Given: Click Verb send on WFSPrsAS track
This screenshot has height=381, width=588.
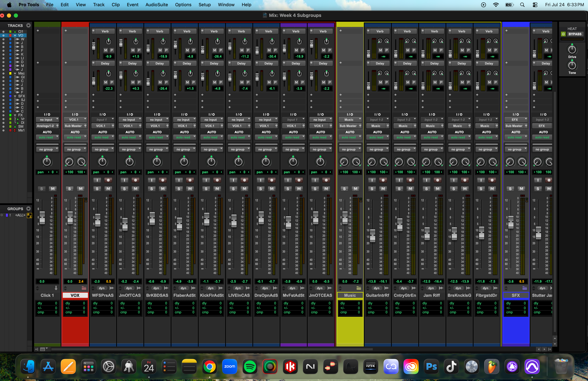Looking at the screenshot, I should tap(105, 31).
